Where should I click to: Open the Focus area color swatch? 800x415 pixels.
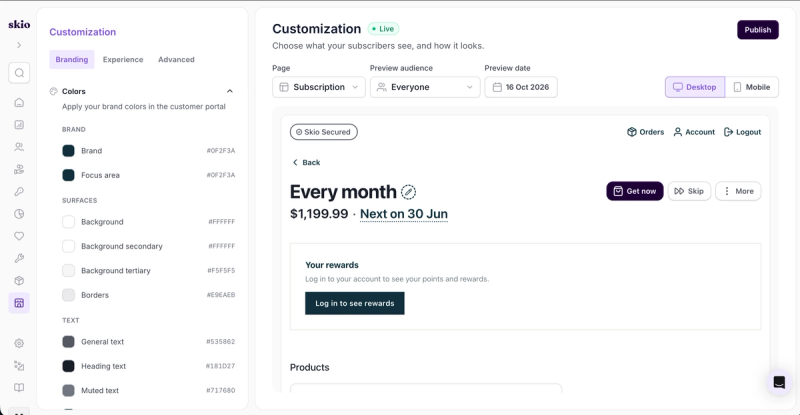[x=68, y=175]
